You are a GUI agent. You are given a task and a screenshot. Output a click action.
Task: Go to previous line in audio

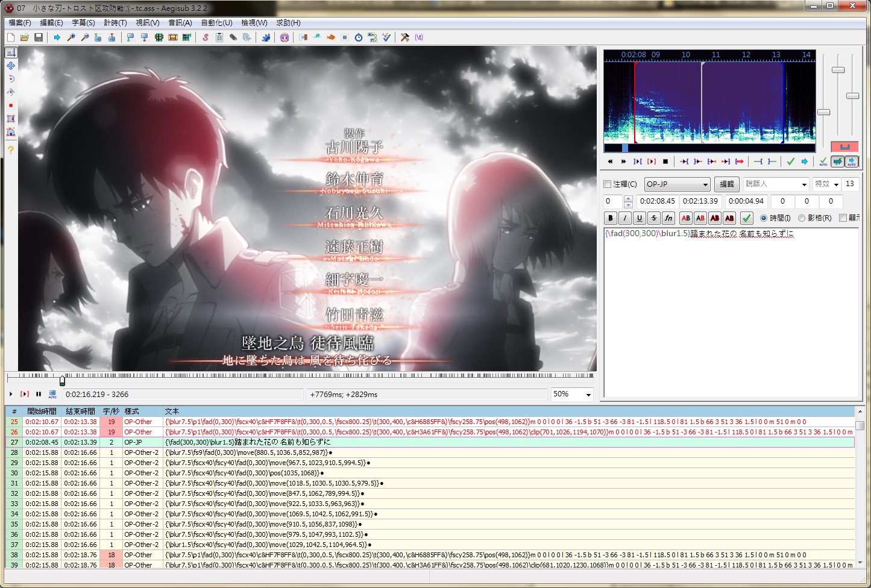coord(610,161)
